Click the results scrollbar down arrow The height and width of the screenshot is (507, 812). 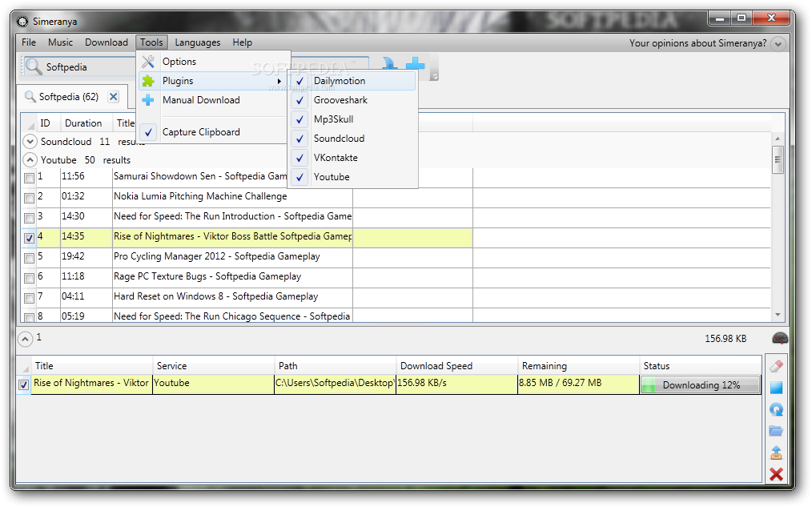778,314
